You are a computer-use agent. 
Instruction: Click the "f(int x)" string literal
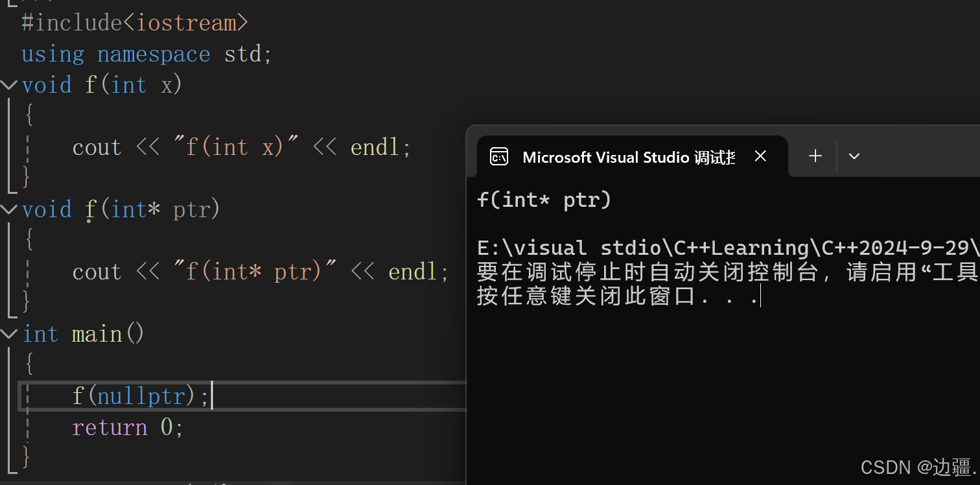click(x=237, y=147)
